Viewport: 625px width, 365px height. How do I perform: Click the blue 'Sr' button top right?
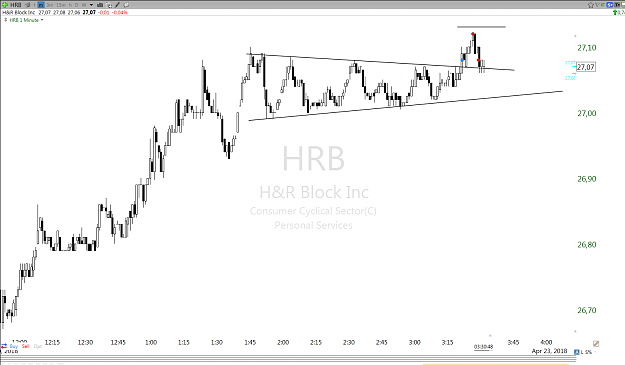[609, 5]
